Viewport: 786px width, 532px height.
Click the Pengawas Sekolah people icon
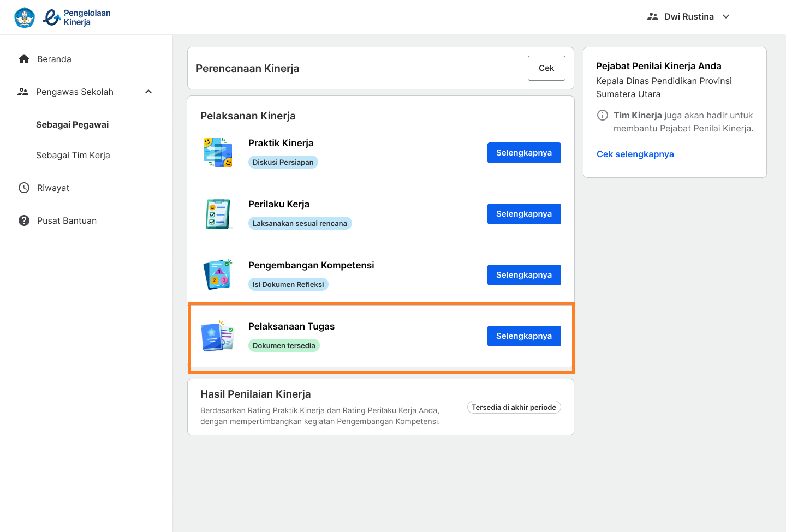point(23,92)
